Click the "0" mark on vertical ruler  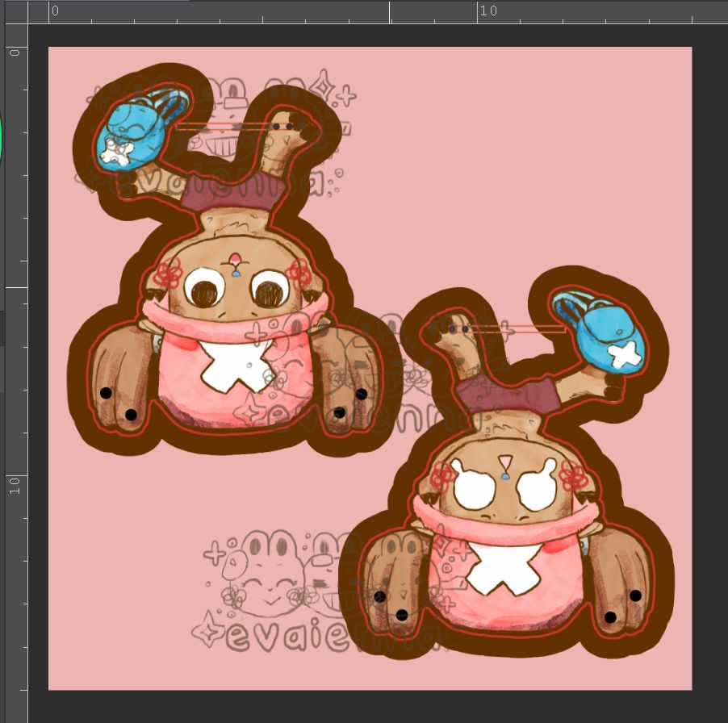[15, 53]
